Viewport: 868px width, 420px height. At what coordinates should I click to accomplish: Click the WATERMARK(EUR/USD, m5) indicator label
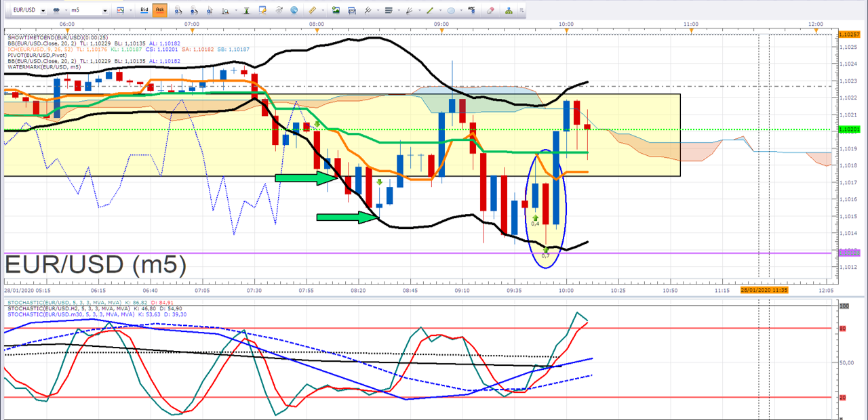click(44, 68)
